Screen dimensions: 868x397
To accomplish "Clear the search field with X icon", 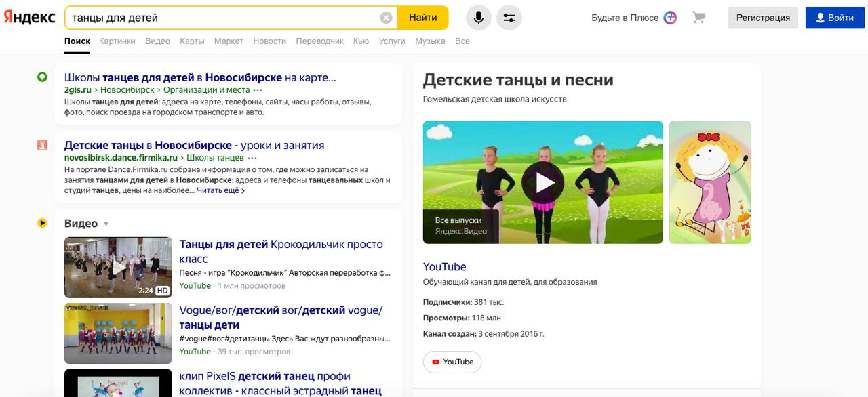I will (387, 18).
